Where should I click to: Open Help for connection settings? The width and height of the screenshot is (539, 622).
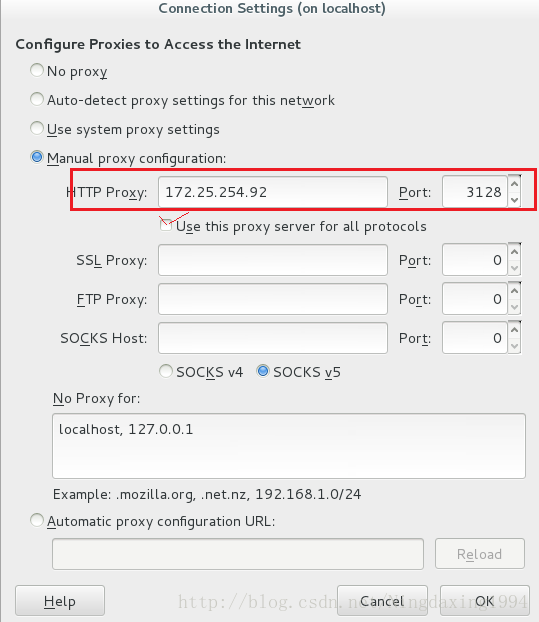[60, 601]
